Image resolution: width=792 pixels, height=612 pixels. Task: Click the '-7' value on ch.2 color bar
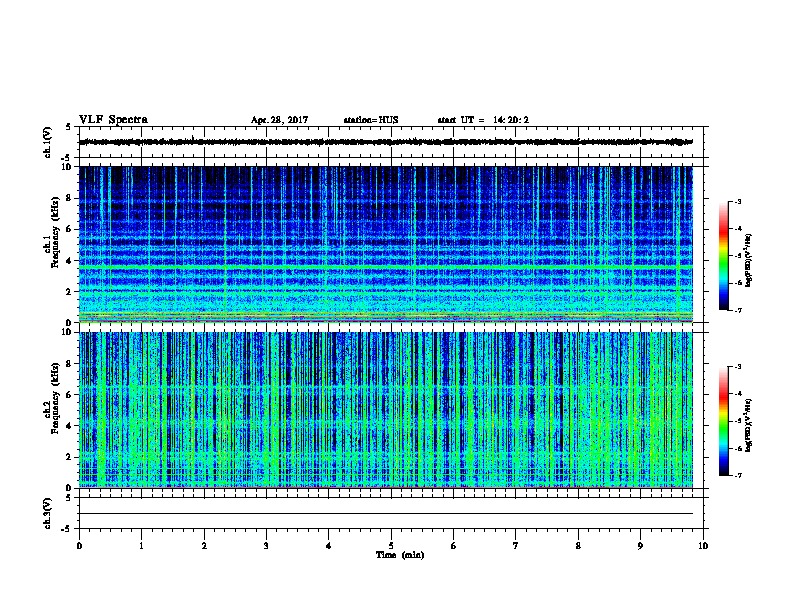[737, 475]
